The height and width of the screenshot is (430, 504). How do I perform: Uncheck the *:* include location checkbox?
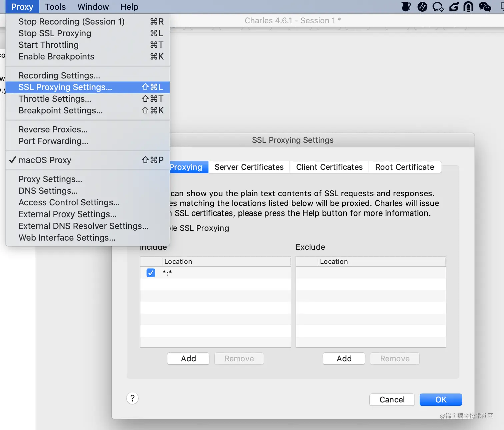pos(151,273)
